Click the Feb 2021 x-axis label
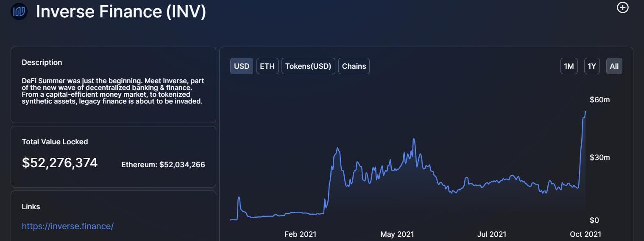This screenshot has height=241, width=644. (300, 234)
